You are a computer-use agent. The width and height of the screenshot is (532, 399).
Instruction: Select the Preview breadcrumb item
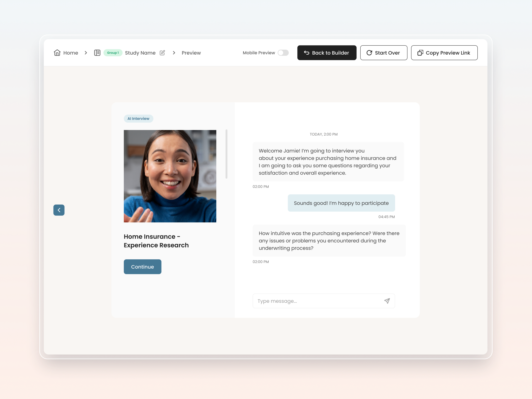191,53
